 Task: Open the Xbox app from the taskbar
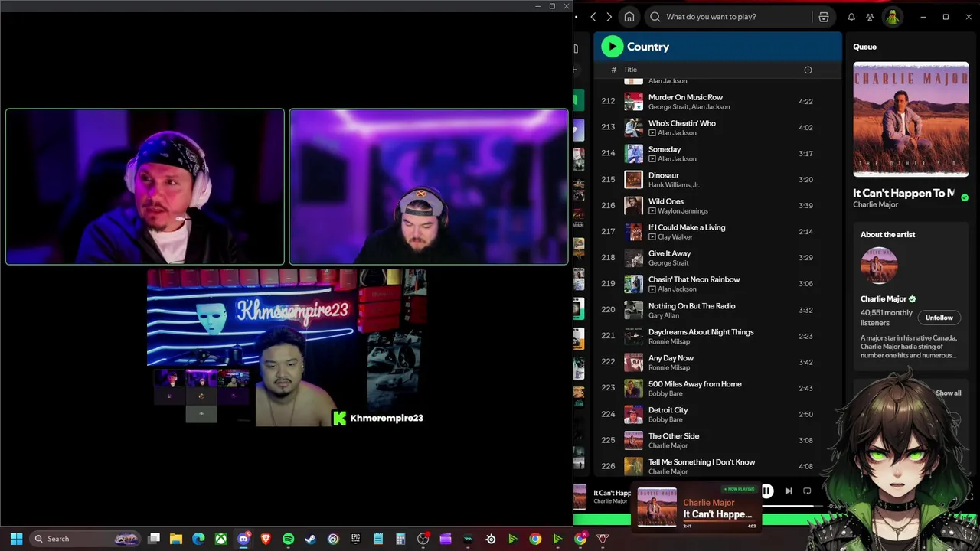221,539
